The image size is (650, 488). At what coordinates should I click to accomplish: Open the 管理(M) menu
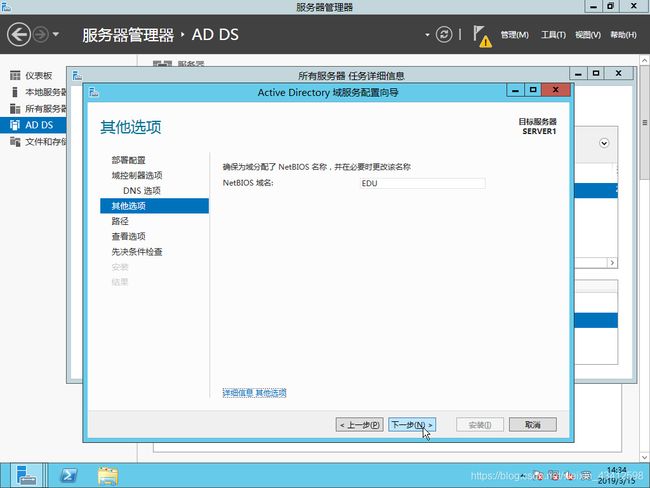(514, 35)
